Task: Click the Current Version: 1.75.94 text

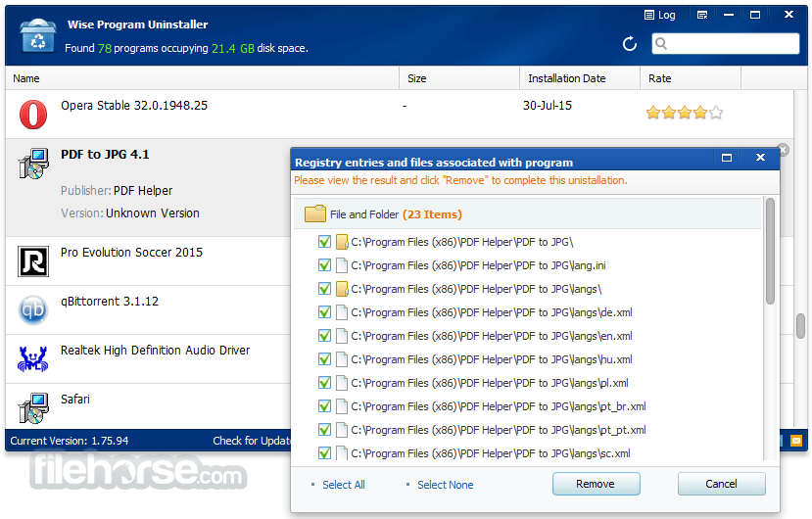Action: (x=70, y=441)
